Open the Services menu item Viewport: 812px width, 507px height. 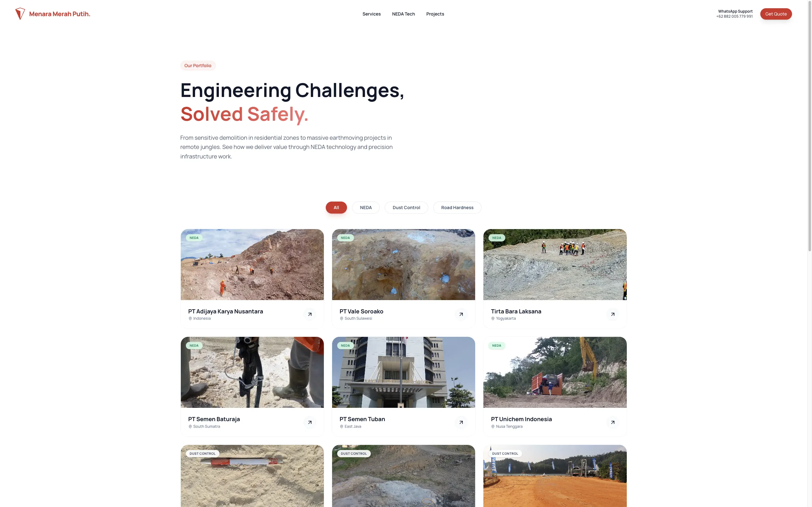[371, 14]
